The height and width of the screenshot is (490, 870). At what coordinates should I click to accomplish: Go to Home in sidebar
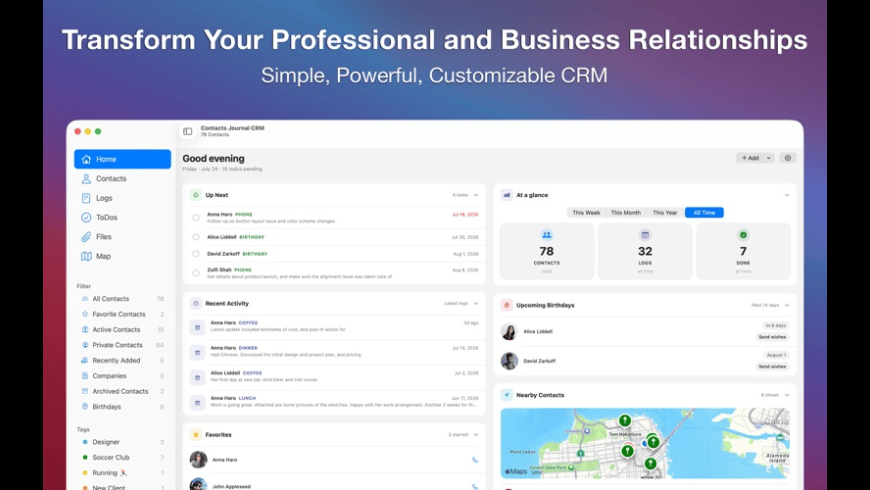(123, 159)
